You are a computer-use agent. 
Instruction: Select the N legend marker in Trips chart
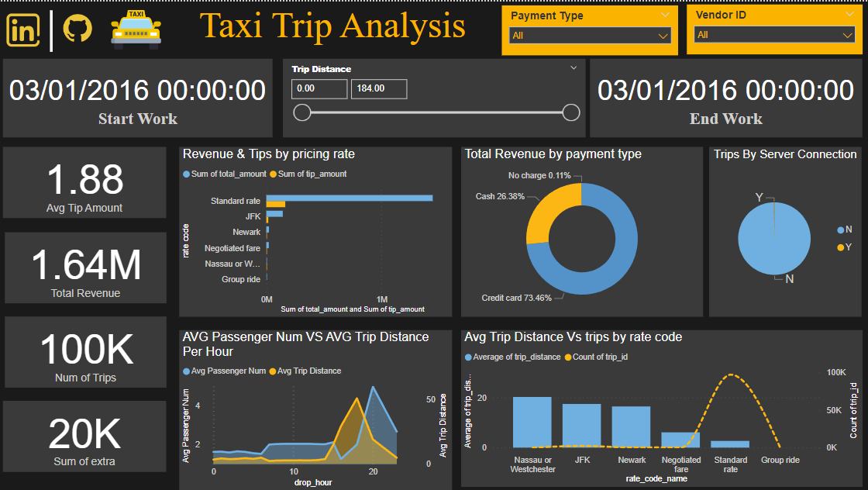[842, 230]
